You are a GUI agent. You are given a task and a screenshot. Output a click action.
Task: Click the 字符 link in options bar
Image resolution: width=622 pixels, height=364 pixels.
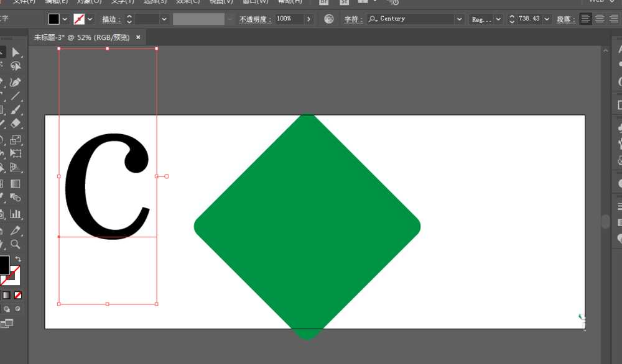click(352, 19)
